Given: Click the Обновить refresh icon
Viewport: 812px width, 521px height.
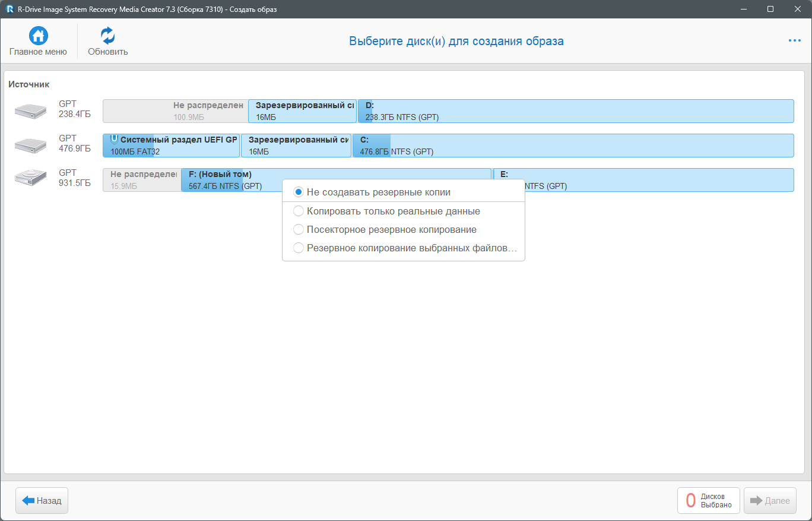Looking at the screenshot, I should click(107, 36).
